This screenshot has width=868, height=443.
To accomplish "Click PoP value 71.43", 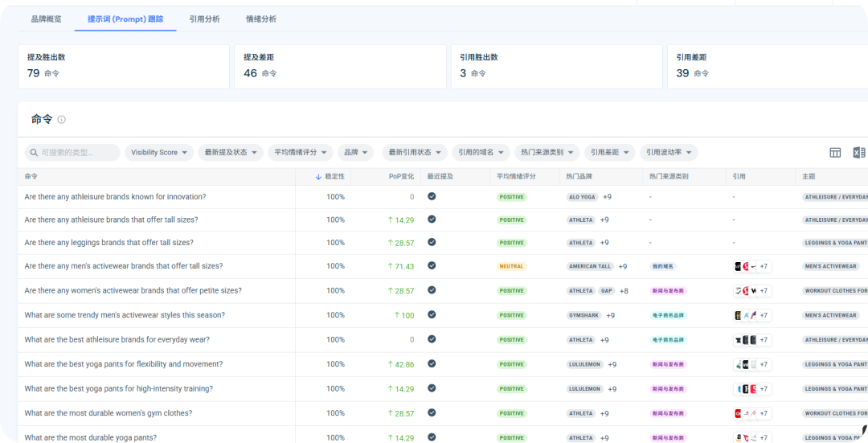I will 401,266.
